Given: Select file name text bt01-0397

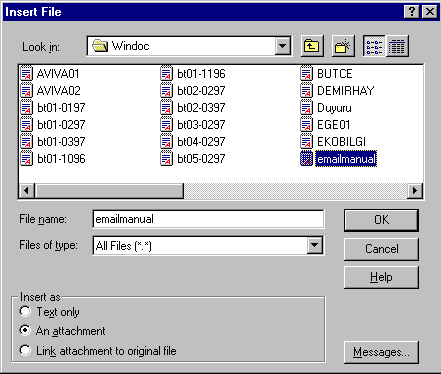Looking at the screenshot, I should [x=61, y=142].
